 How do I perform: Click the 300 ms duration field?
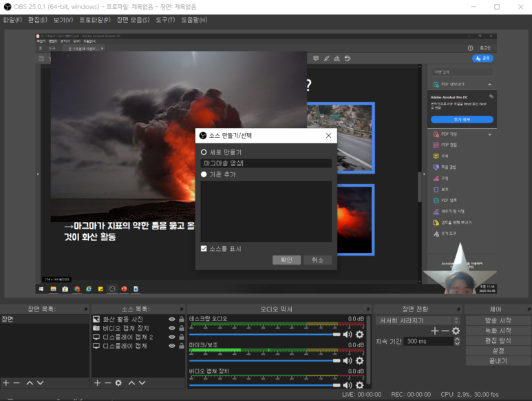(429, 341)
